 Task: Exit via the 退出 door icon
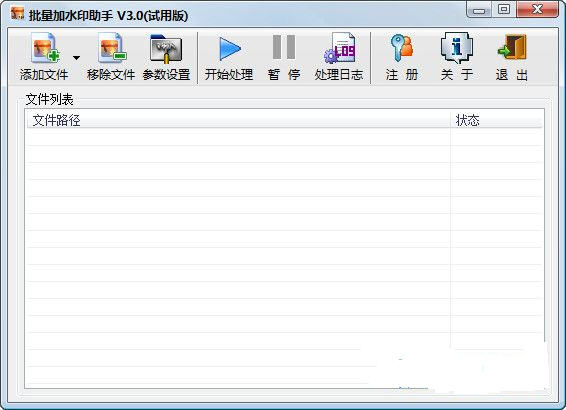tap(512, 47)
